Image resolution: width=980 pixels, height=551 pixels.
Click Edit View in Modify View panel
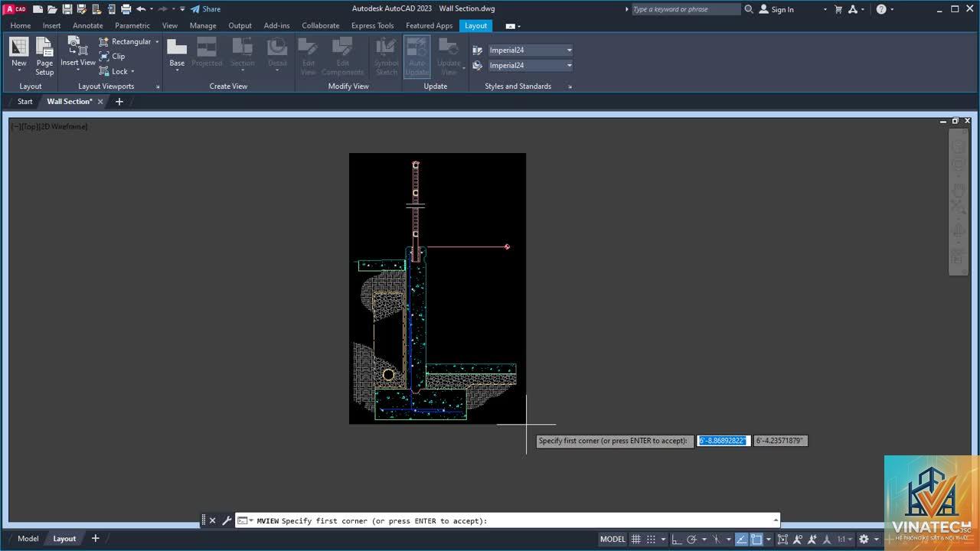pos(308,57)
